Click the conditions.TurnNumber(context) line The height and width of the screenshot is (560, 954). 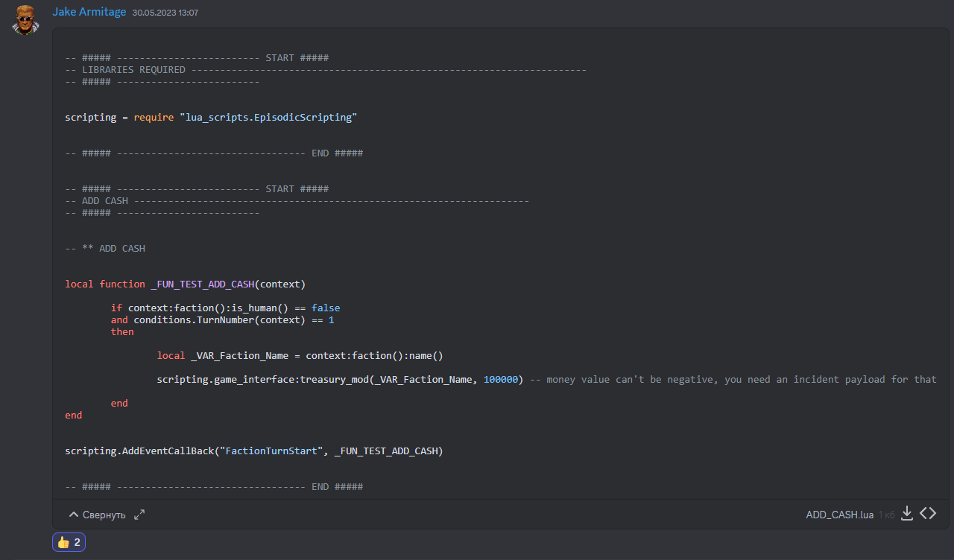click(x=223, y=320)
